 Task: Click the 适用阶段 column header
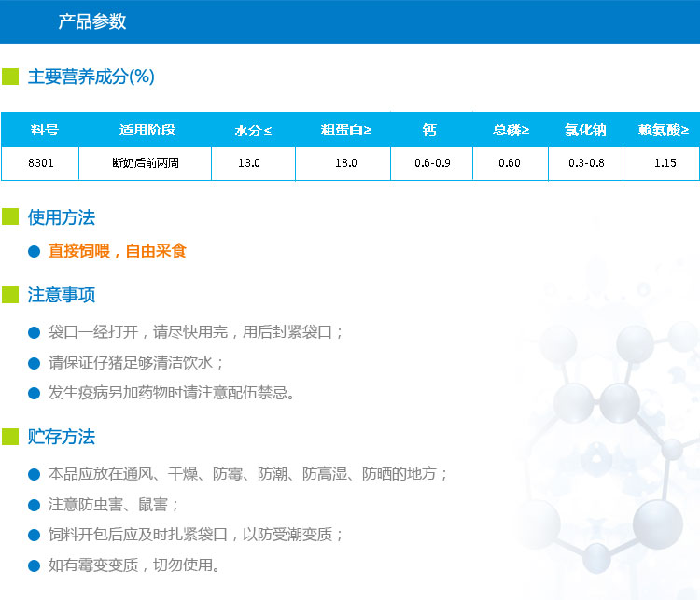[x=147, y=130]
